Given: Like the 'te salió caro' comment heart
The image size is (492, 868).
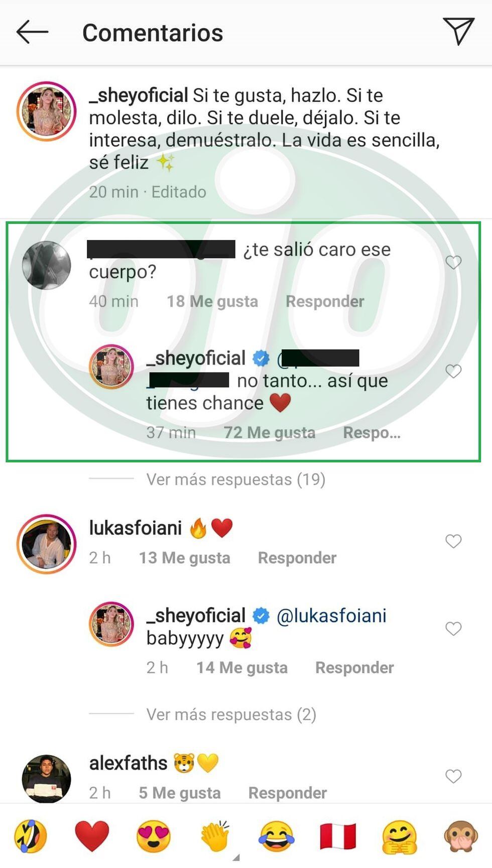Looking at the screenshot, I should coord(453,262).
